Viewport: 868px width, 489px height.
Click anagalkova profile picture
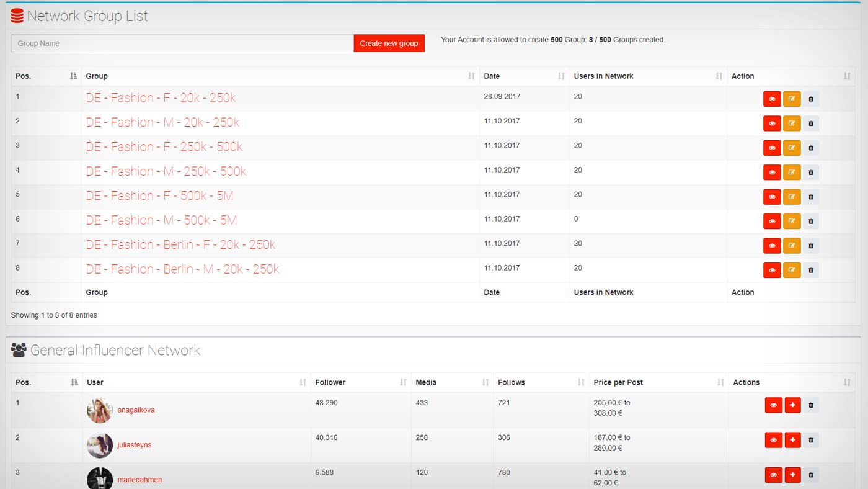pyautogui.click(x=100, y=410)
